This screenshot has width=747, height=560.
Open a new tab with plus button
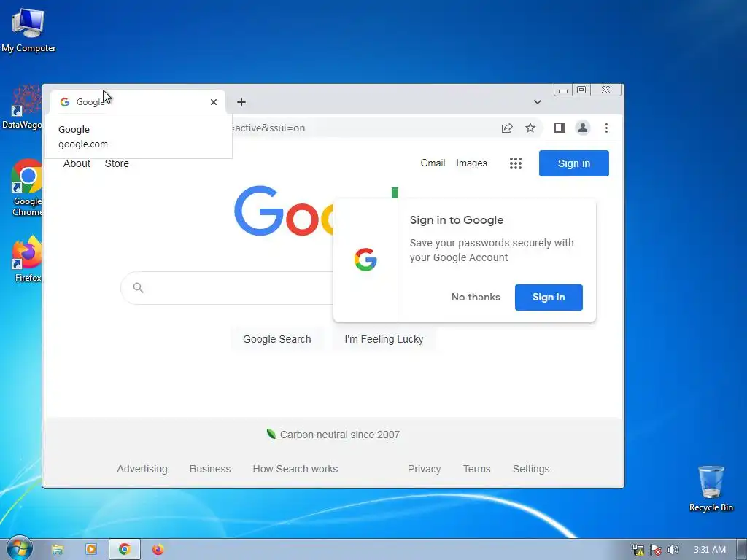(x=241, y=102)
